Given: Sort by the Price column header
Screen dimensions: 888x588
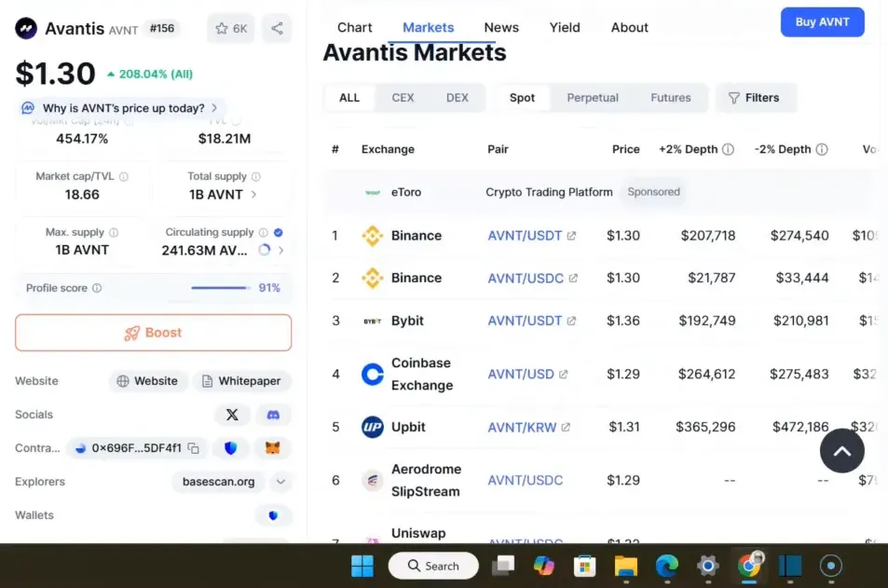Looking at the screenshot, I should [626, 149].
